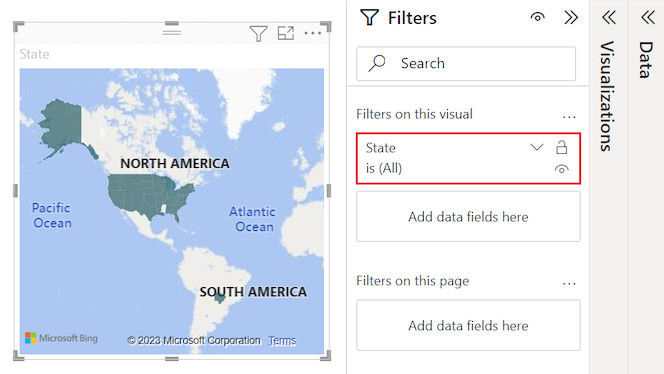Click the Microsoft Bing logo

click(x=61, y=338)
